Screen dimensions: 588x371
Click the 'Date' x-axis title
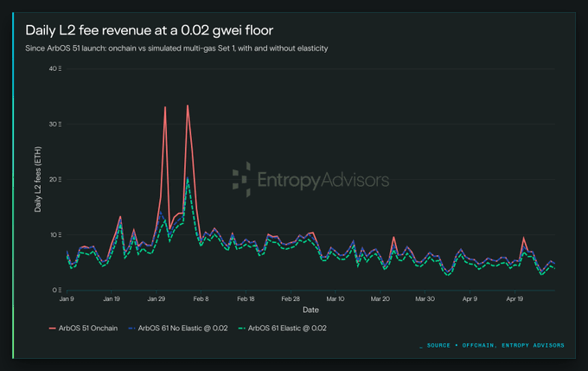(310, 310)
